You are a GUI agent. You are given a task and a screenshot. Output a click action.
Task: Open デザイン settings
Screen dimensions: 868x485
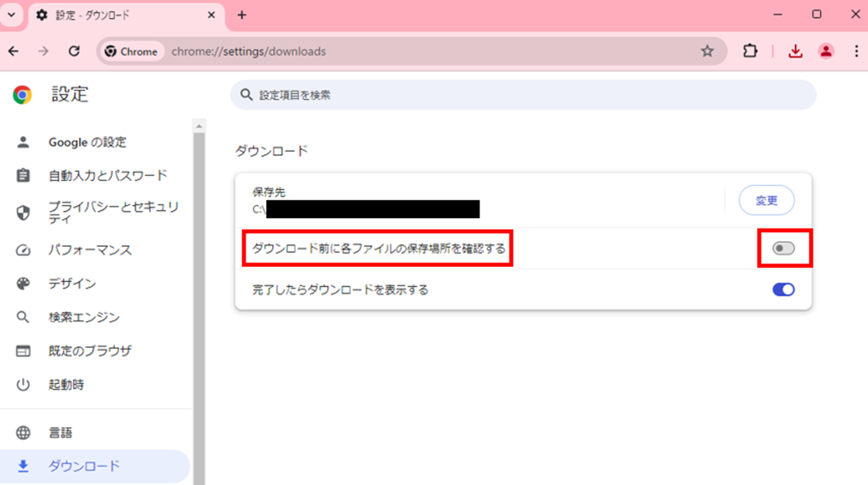coord(72,284)
